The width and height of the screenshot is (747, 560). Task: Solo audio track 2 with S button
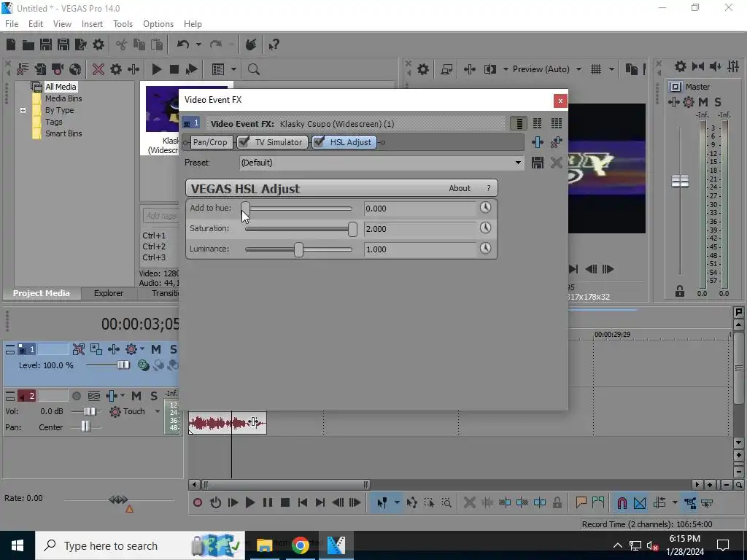[154, 396]
